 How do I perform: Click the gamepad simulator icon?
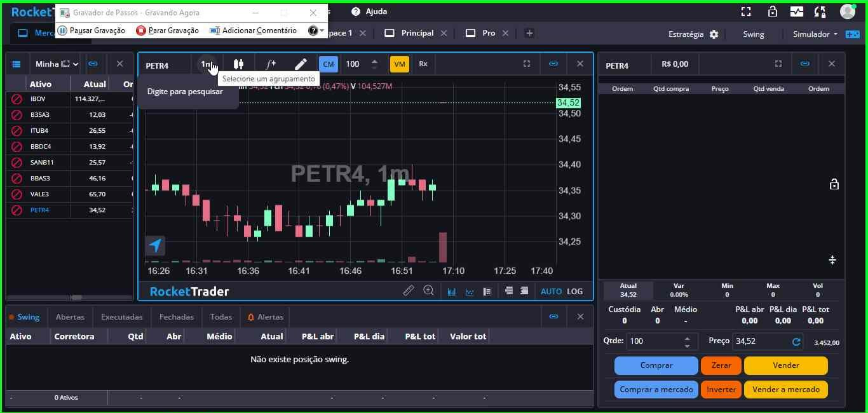coord(852,34)
